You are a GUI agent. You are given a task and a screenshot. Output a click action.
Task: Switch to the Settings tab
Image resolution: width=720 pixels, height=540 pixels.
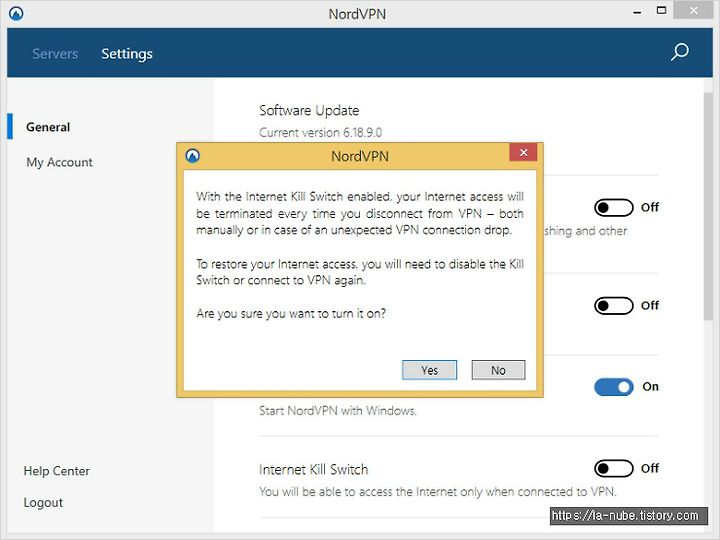pos(127,54)
